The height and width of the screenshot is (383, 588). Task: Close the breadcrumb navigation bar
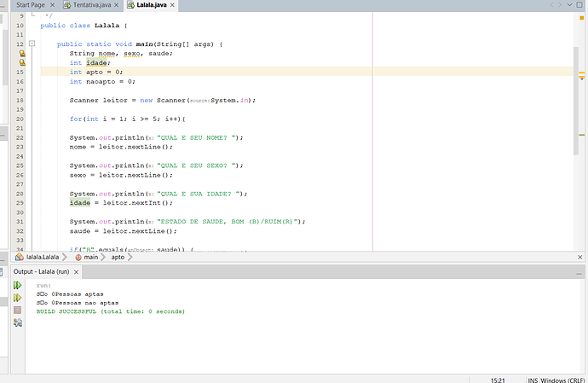(579, 258)
